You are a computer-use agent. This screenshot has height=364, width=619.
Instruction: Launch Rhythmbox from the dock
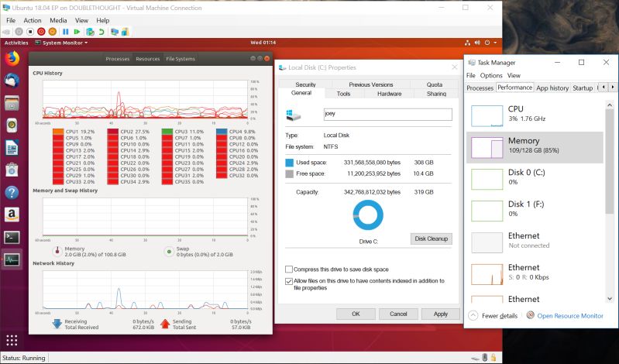12,125
